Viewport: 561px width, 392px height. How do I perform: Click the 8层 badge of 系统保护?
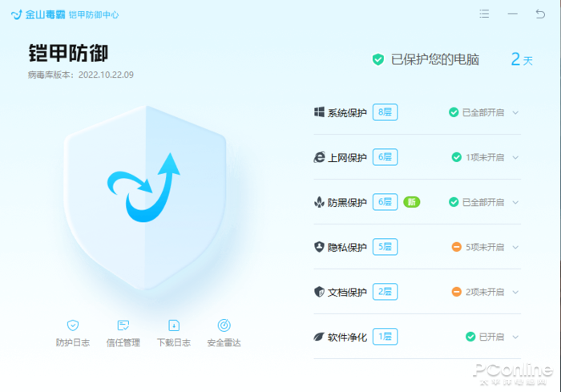(385, 112)
